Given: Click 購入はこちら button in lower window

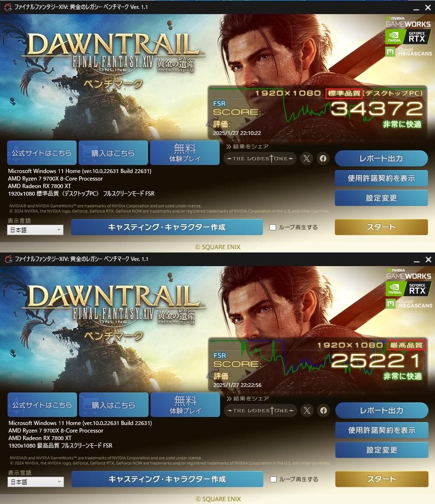Looking at the screenshot, I should [114, 405].
